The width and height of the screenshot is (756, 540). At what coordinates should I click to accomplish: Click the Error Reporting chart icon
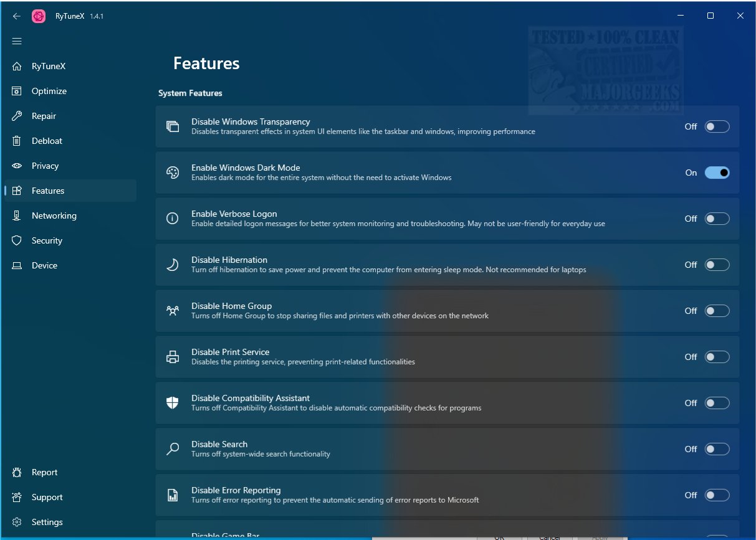[173, 495]
